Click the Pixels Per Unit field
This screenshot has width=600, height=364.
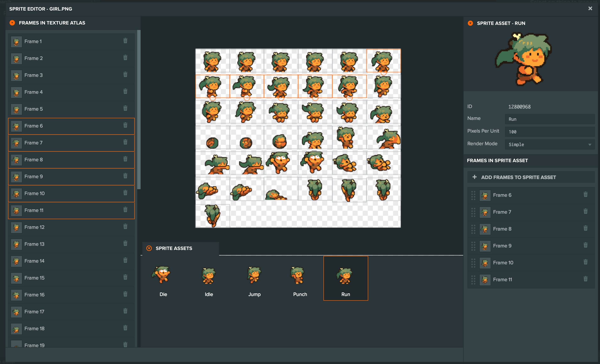coord(550,132)
